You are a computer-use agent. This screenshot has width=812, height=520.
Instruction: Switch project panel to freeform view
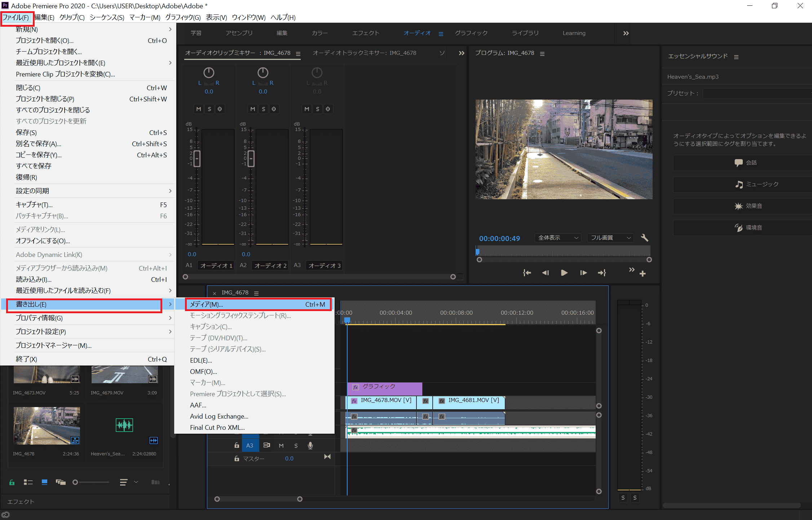61,482
